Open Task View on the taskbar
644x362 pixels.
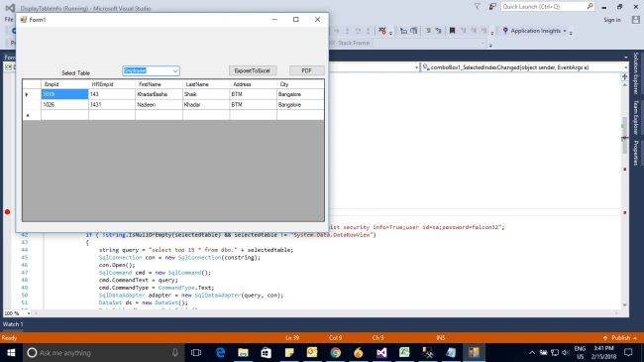(x=196, y=352)
